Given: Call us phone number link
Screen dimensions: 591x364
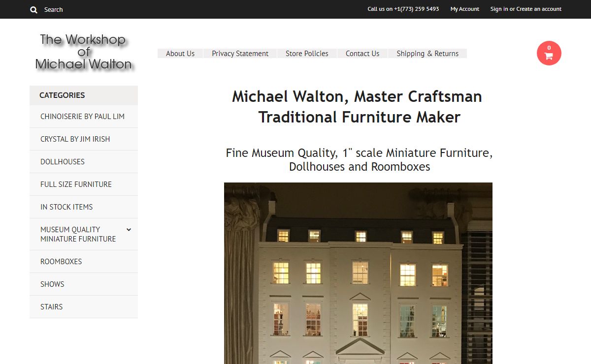Looking at the screenshot, I should pyautogui.click(x=403, y=9).
